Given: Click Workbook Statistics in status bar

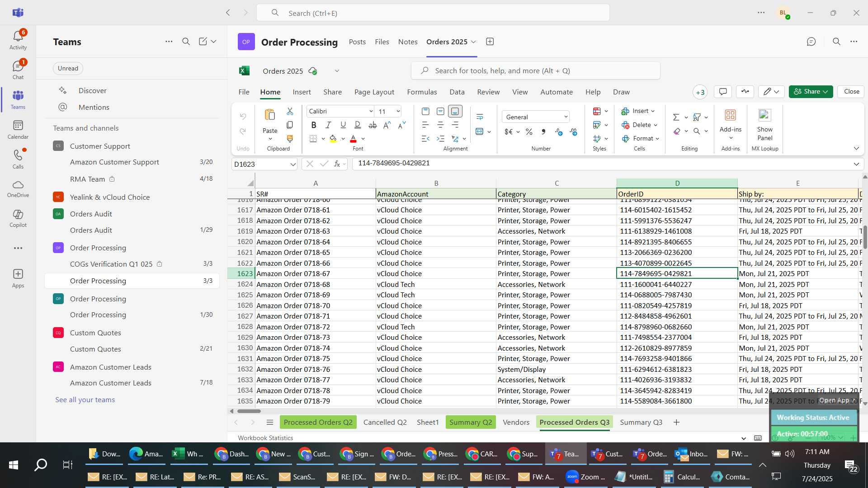Looking at the screenshot, I should pos(265,438).
